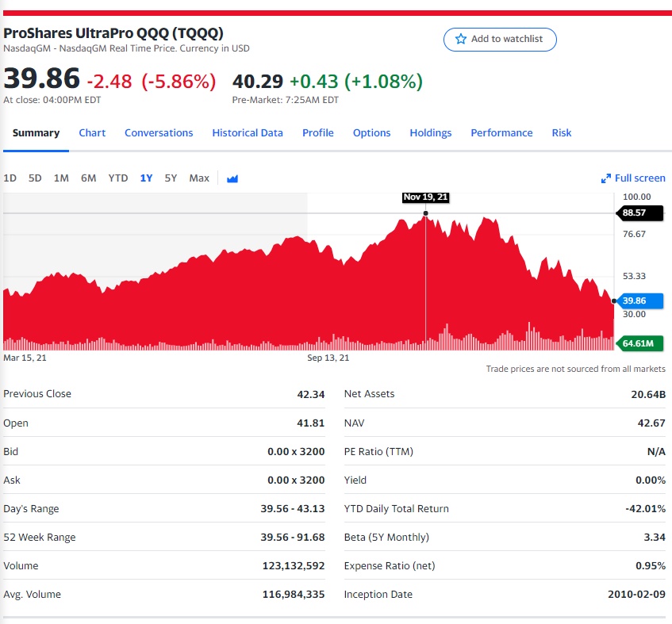
Task: Set chart range to 1D
Action: coord(10,178)
